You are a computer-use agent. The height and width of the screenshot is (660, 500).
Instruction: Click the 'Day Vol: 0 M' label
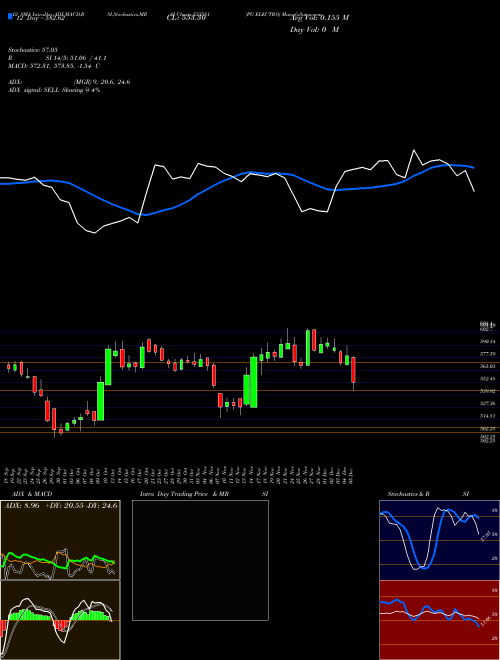(314, 30)
